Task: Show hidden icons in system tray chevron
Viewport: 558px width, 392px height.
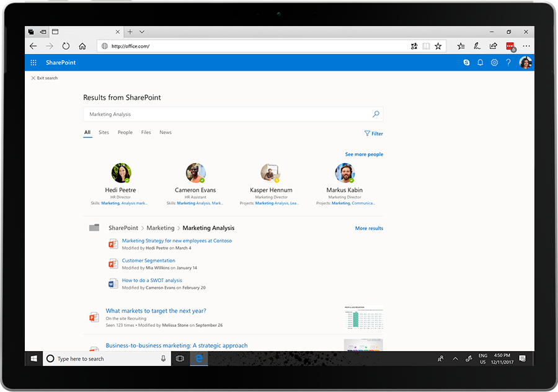Action: click(x=455, y=359)
